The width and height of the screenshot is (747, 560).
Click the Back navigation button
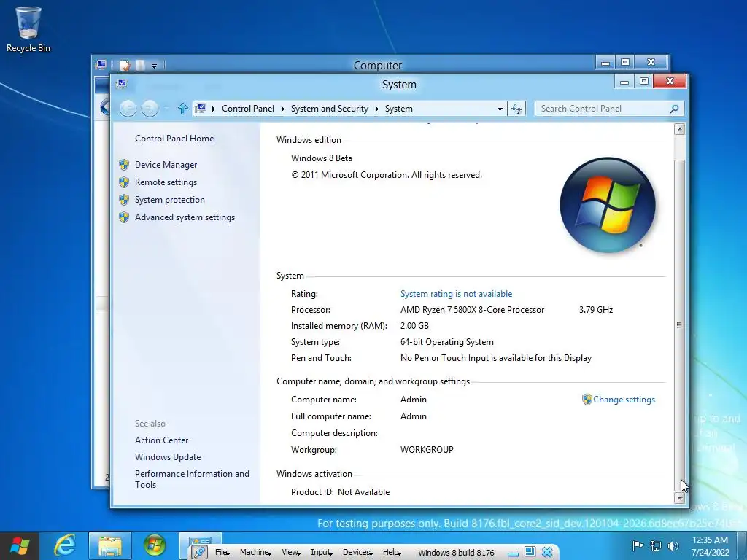pyautogui.click(x=128, y=109)
